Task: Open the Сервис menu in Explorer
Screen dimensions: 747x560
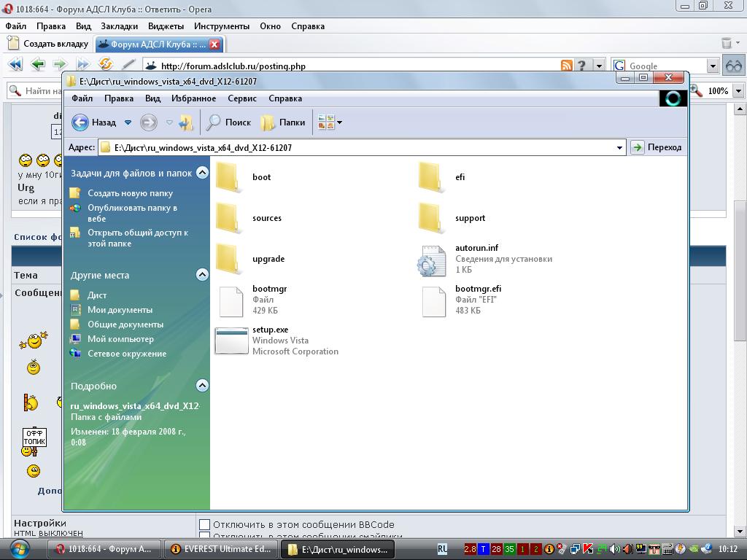Action: coord(241,98)
